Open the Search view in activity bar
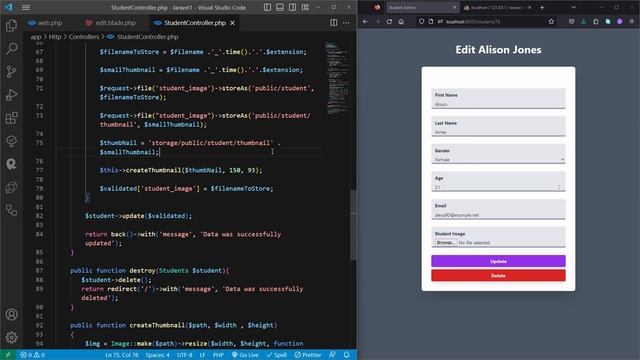This screenshot has width=640, height=360. (x=11, y=49)
